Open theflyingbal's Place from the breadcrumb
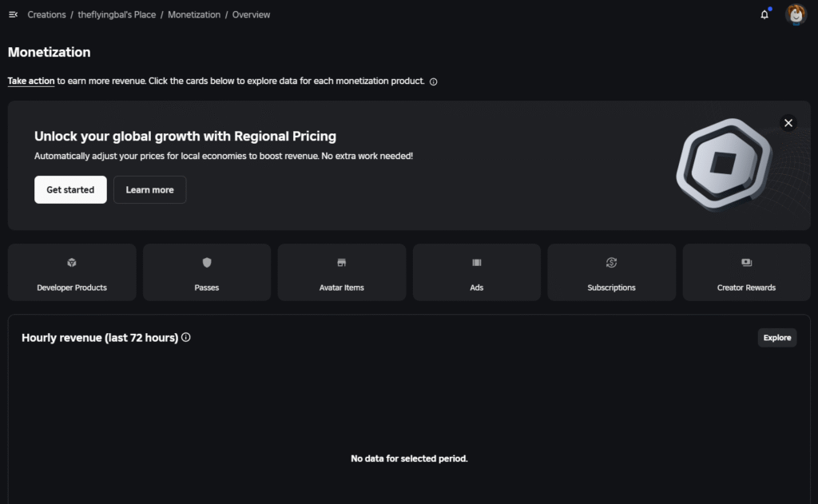 pos(117,14)
